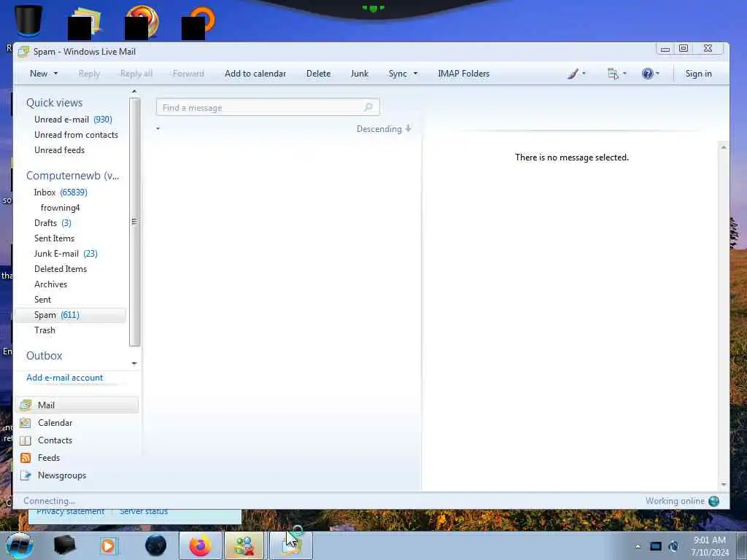Open the dark globe taskbar icon
The image size is (747, 560).
pyautogui.click(x=156, y=545)
